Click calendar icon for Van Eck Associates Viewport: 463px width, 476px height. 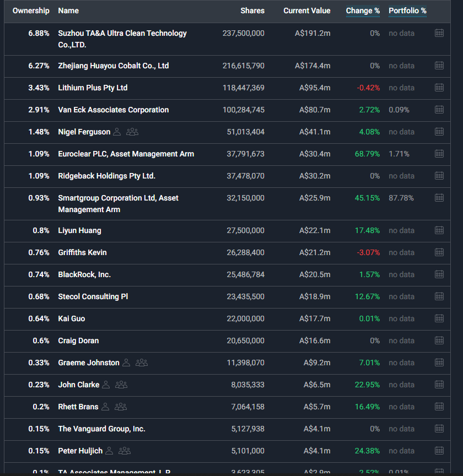tap(439, 109)
